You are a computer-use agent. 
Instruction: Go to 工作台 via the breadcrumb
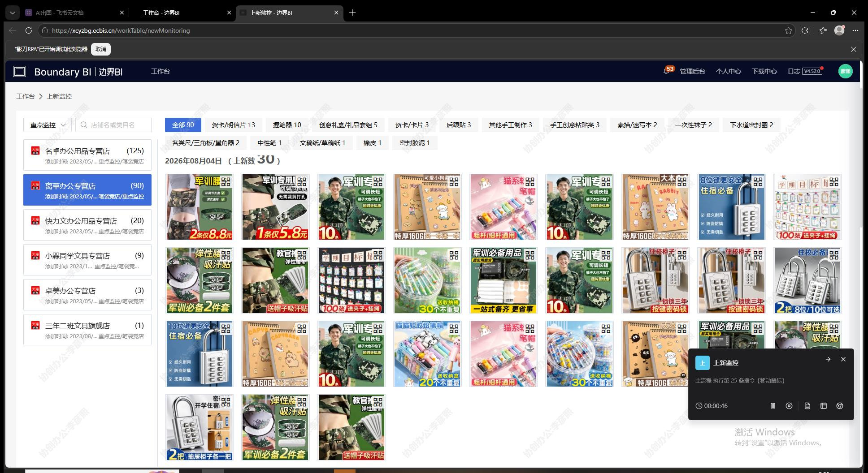(x=26, y=96)
